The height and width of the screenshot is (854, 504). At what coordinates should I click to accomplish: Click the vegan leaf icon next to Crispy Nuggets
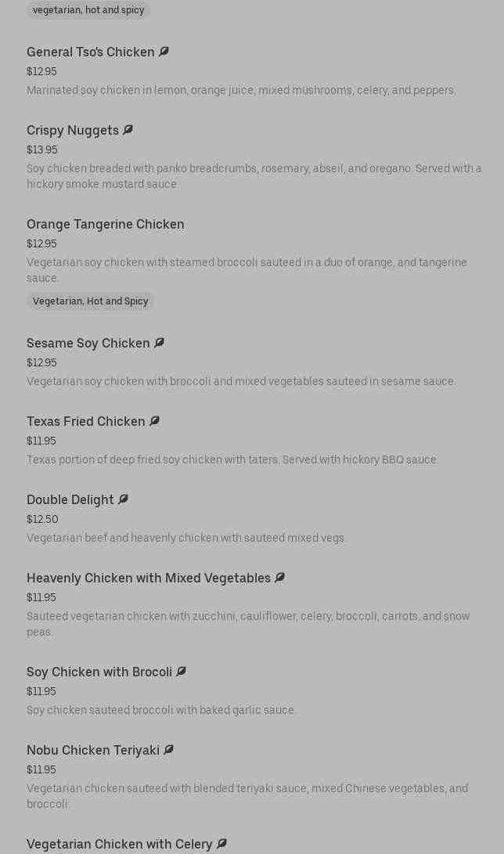(128, 130)
